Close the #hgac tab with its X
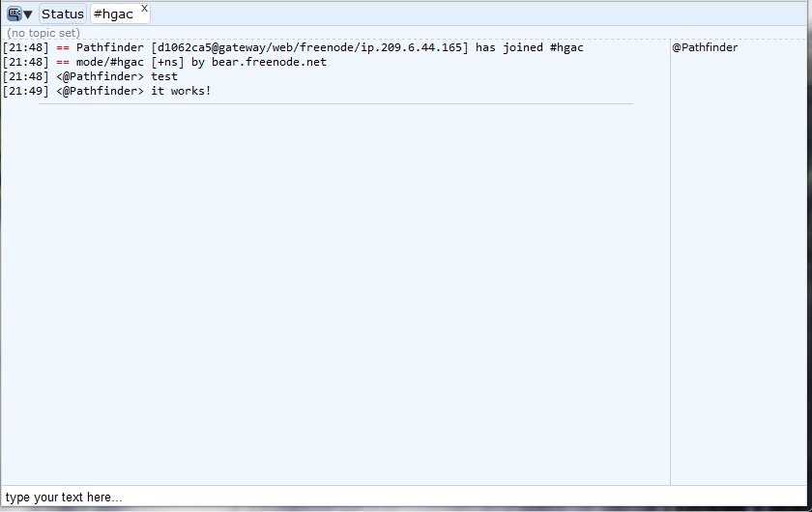Screen dimensions: 812x512 [144, 9]
